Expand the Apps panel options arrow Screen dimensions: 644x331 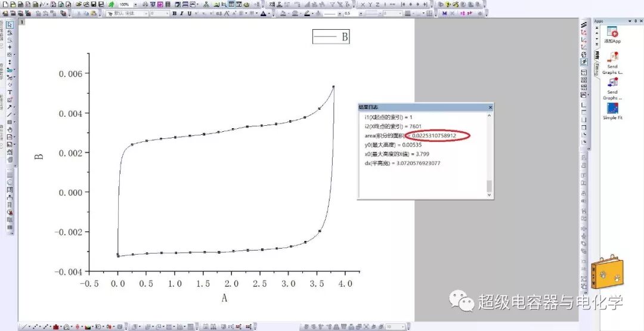tap(630, 21)
